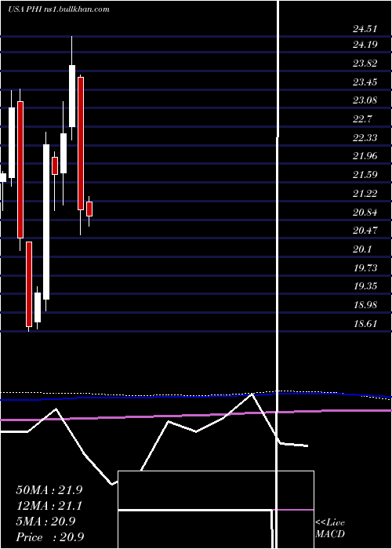The image size is (392, 549).
Task: Click the 19.73 price level label
Action: pos(365,268)
